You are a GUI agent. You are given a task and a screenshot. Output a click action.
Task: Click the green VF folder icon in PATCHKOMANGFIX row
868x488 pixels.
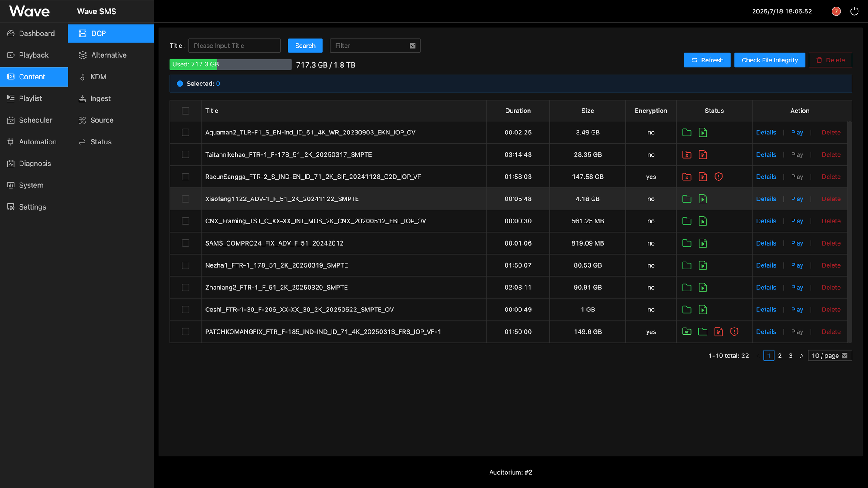click(x=687, y=332)
